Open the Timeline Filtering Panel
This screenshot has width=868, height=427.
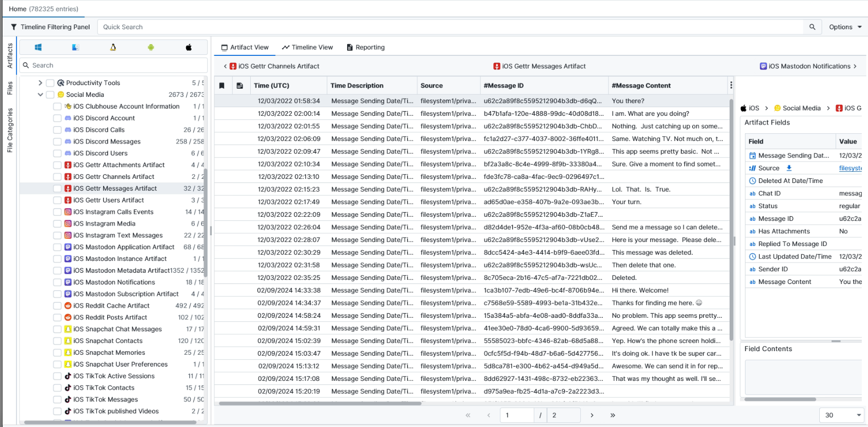(x=50, y=27)
